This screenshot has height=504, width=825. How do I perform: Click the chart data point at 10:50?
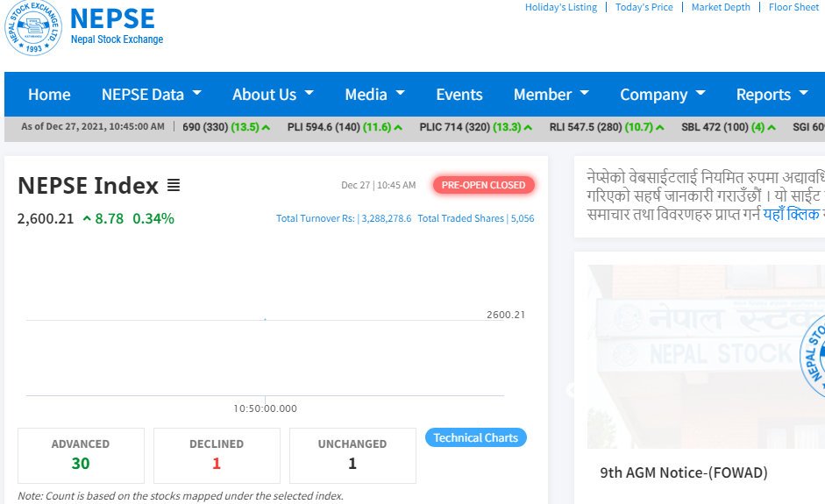[265, 319]
